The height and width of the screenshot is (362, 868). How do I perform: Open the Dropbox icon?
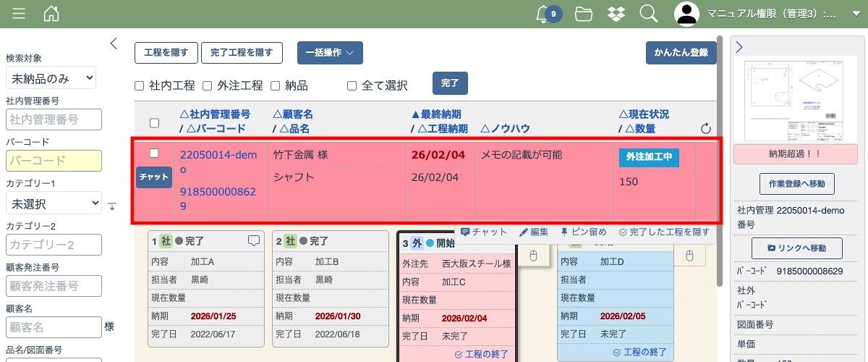coord(616,14)
